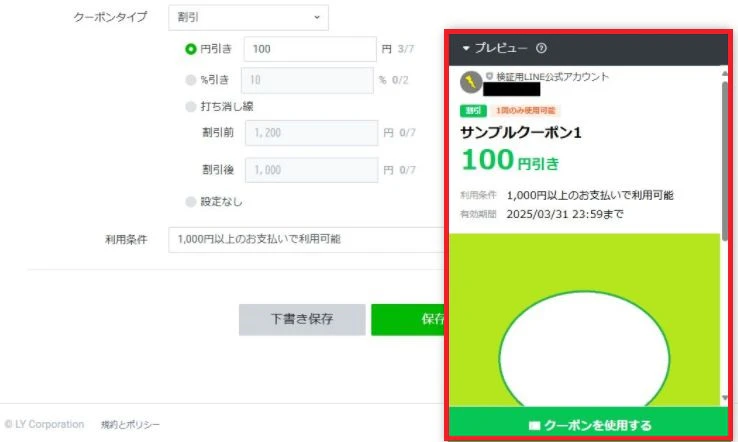Select the 円引き radio button
Viewport: 738px width, 442px height.
click(x=191, y=49)
